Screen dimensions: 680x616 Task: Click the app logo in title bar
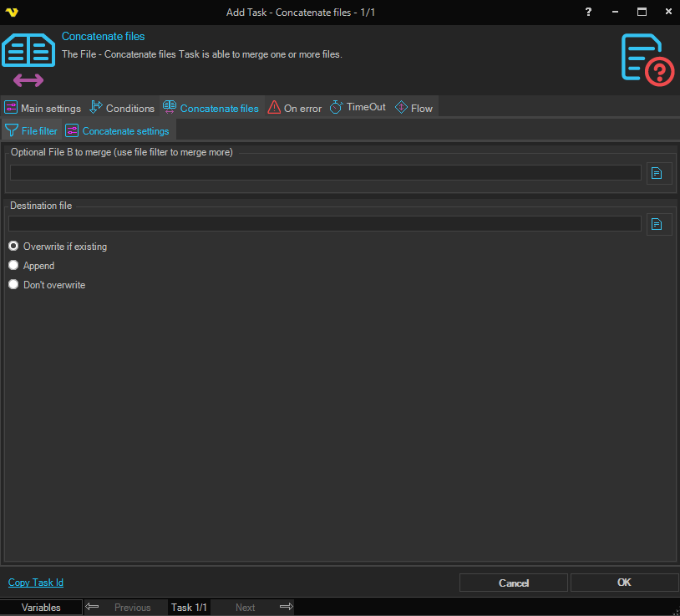(x=12, y=12)
